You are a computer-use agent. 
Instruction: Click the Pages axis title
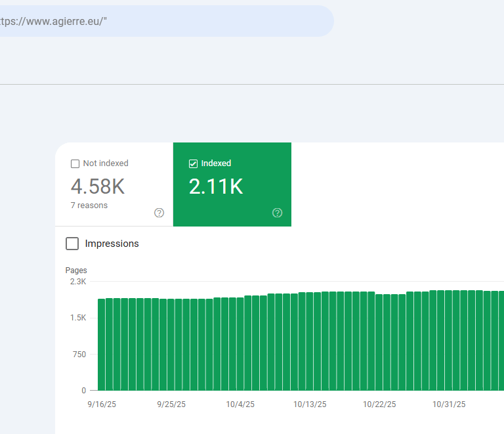click(76, 271)
